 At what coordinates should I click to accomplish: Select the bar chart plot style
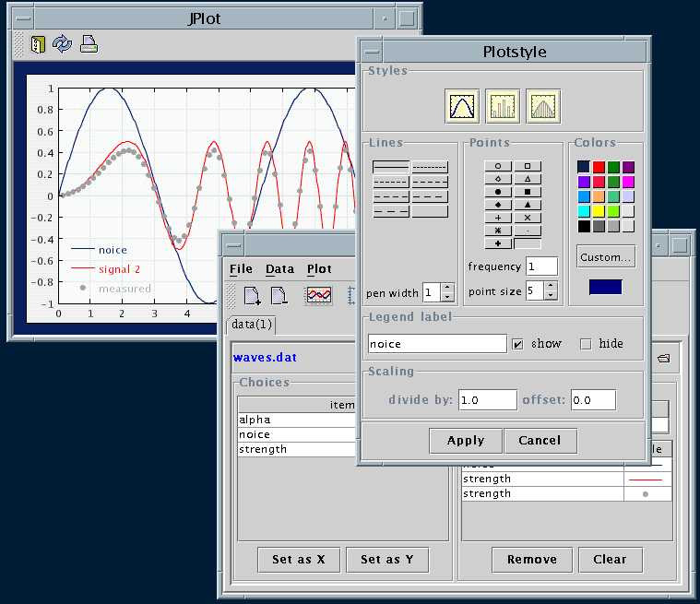tap(503, 106)
